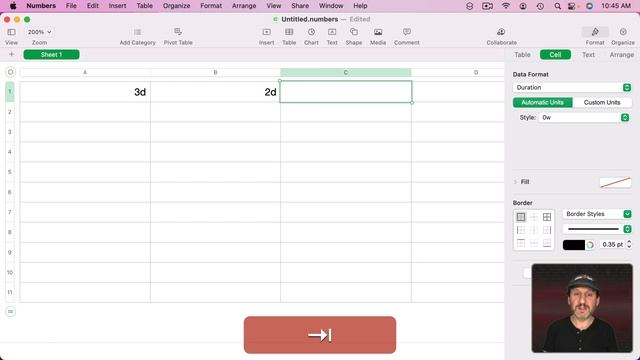Open the Format menu

click(x=211, y=6)
